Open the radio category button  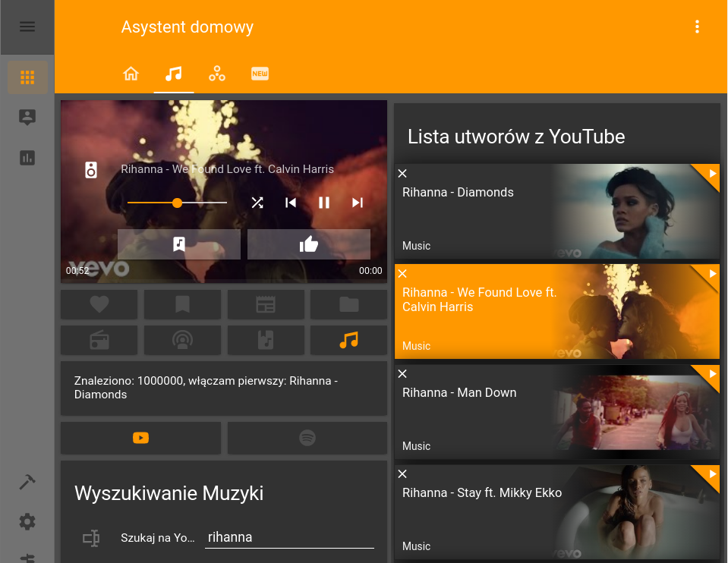tap(99, 340)
